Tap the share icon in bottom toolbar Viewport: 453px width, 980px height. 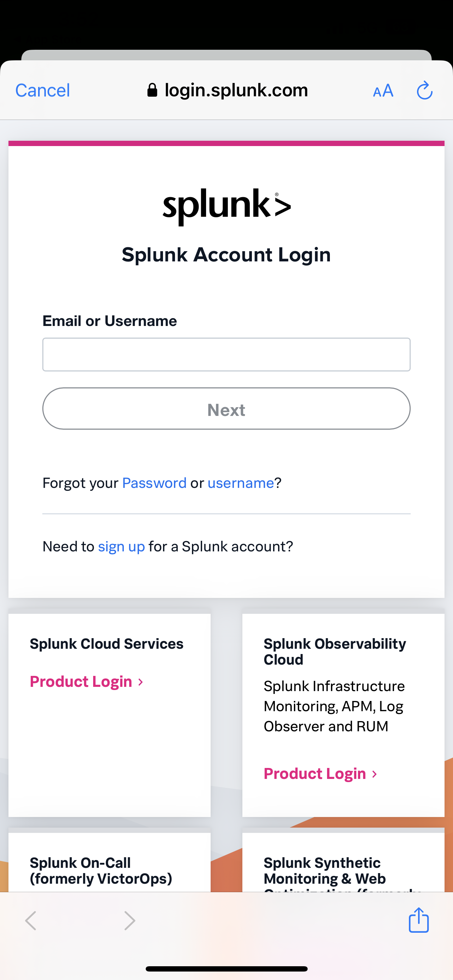pyautogui.click(x=419, y=920)
